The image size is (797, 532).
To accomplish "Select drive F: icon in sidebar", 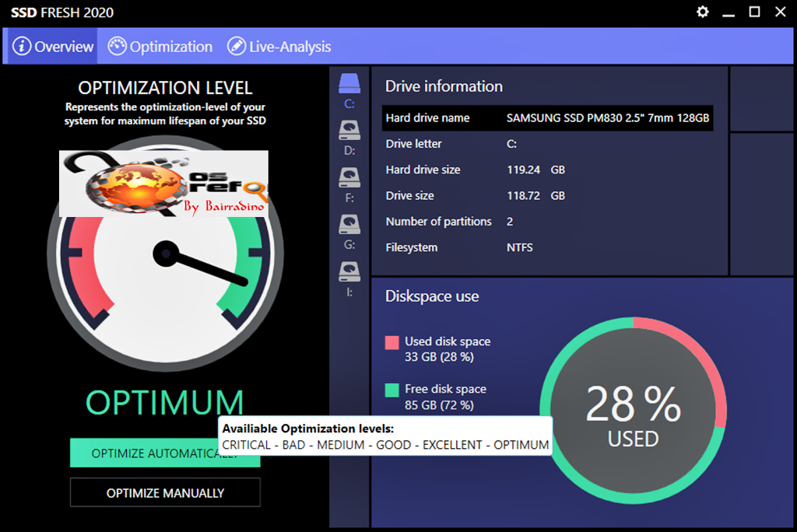I will (x=349, y=177).
